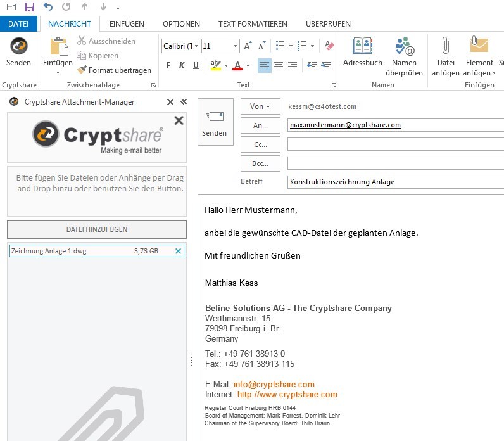The image size is (504, 441).
Task: Click Ausschneiden in the clipboard group
Action: point(106,41)
